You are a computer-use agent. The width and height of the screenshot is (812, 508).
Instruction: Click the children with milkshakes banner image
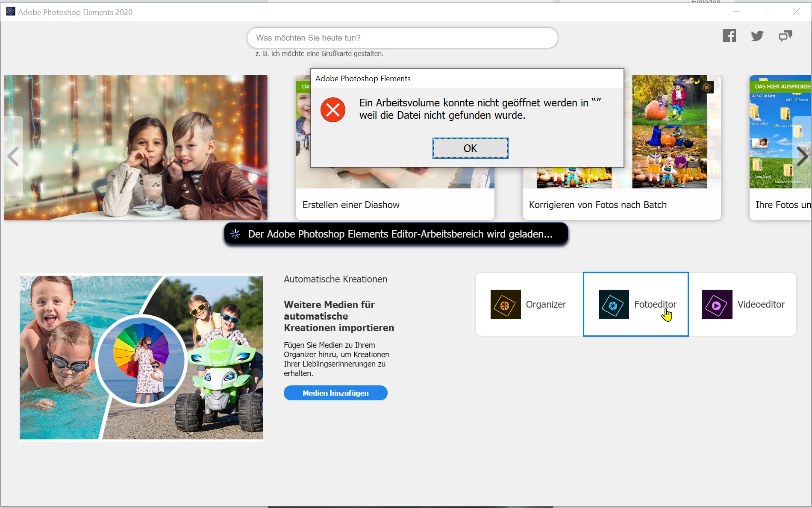point(135,148)
